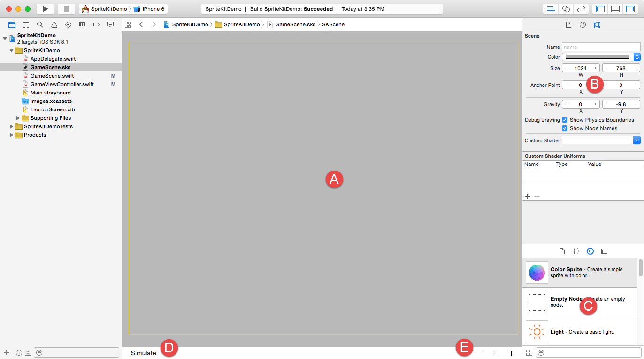Open the Custom Shader dropdown

[636, 140]
